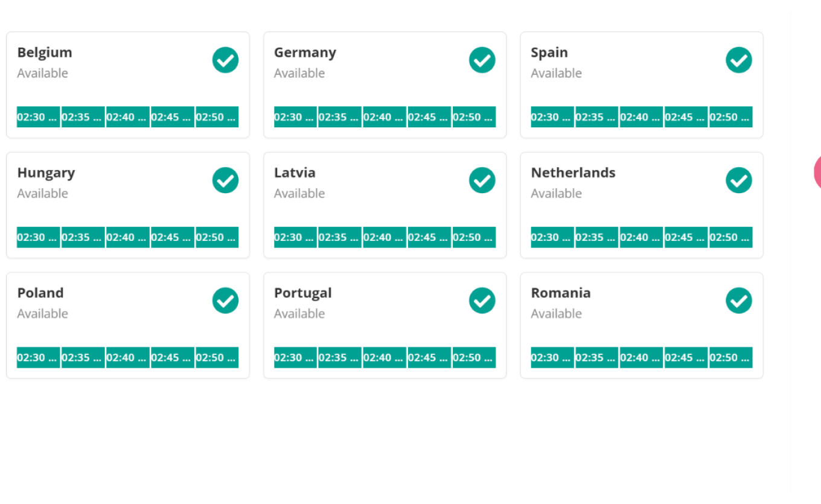Open the Romania location name

coord(560,293)
